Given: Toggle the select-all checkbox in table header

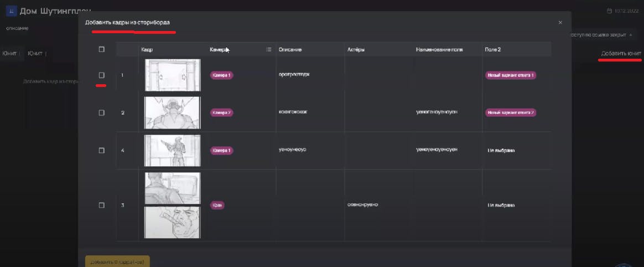Looking at the screenshot, I should coord(101,49).
